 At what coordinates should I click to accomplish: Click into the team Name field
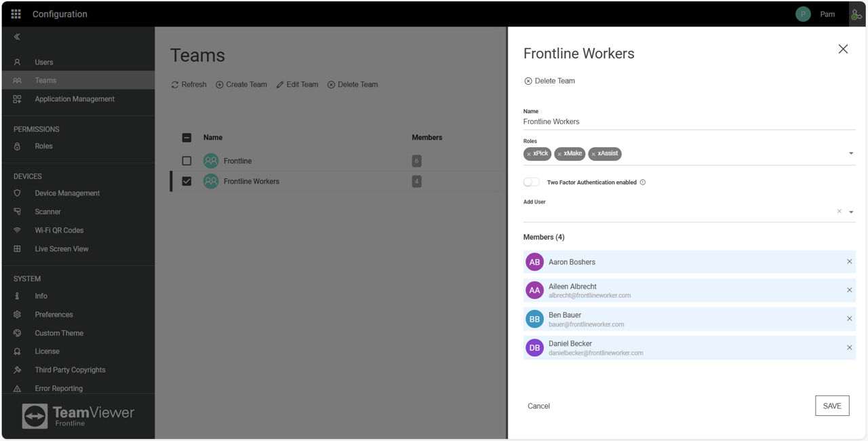click(688, 122)
